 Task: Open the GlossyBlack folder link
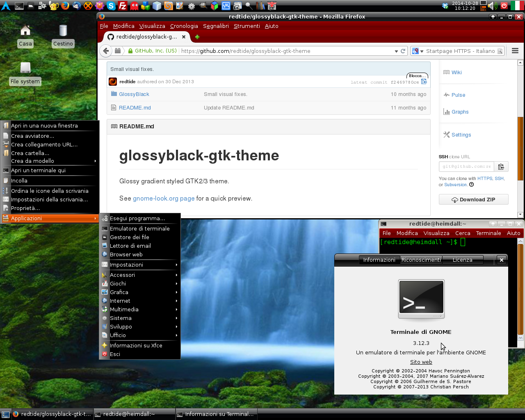coord(134,94)
